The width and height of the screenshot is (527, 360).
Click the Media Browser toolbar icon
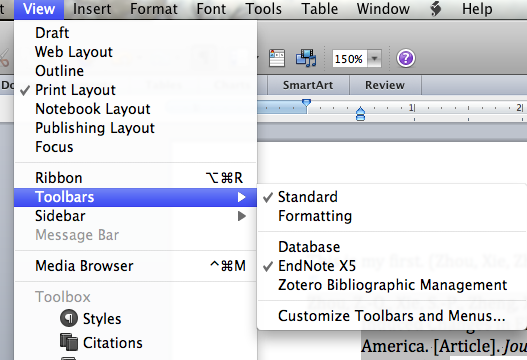(x=306, y=58)
